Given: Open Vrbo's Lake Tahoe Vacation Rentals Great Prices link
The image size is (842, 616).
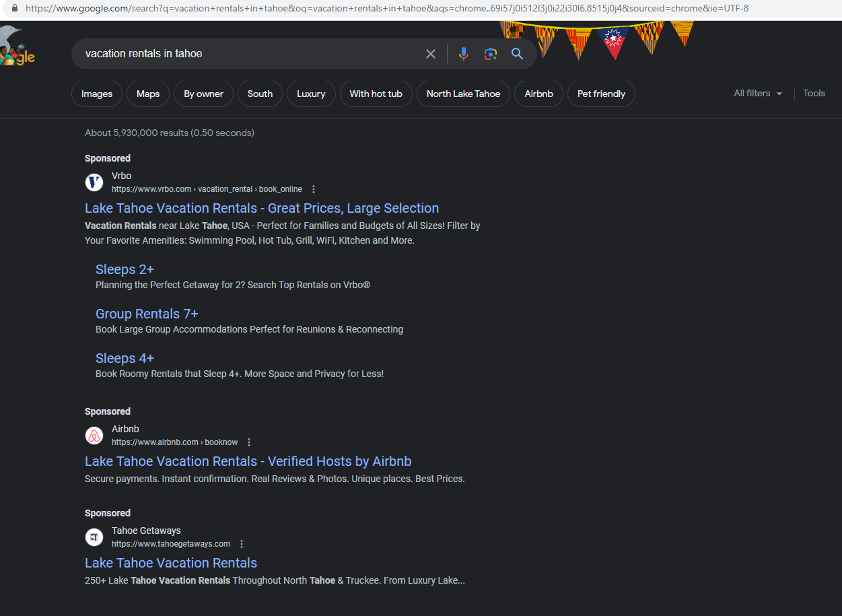Looking at the screenshot, I should click(x=262, y=208).
